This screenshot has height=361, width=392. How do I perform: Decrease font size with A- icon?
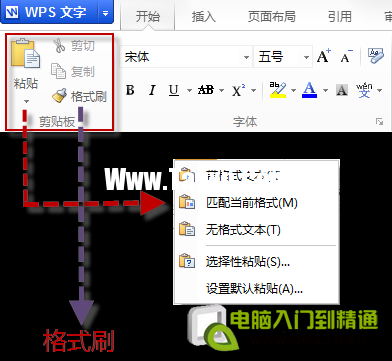tap(347, 56)
